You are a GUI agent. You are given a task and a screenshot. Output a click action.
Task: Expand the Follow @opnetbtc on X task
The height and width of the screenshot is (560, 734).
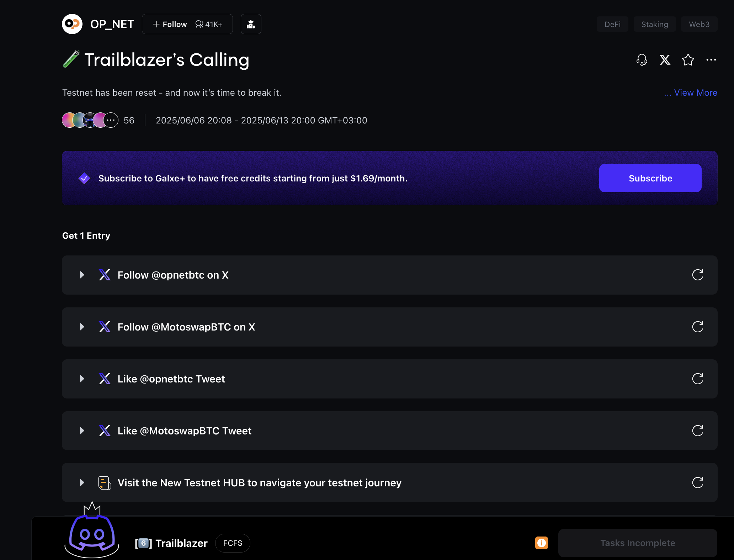[82, 275]
